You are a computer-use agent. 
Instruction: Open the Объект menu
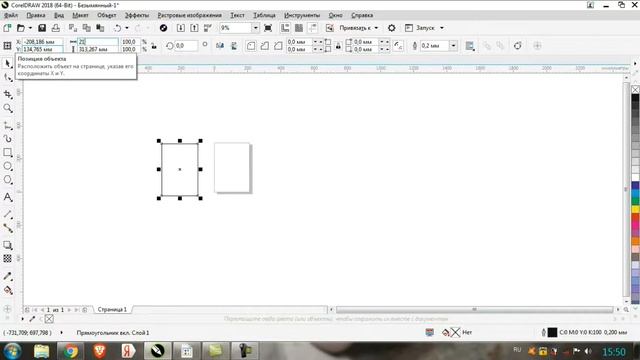pyautogui.click(x=107, y=15)
